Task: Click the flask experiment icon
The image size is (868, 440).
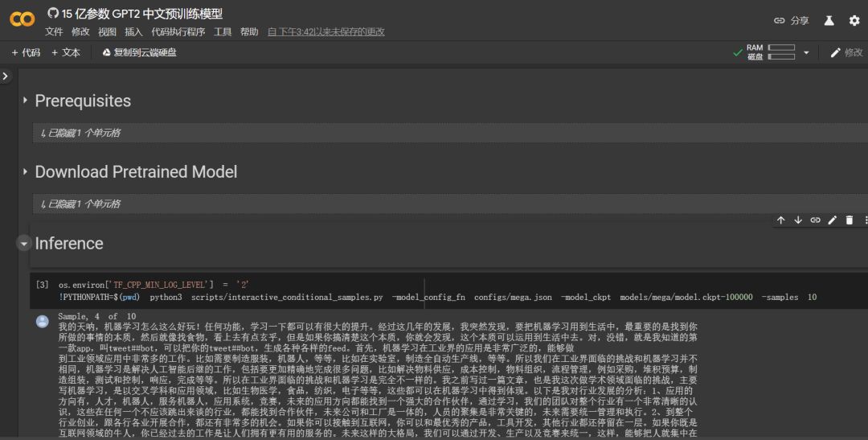Action: click(x=829, y=20)
